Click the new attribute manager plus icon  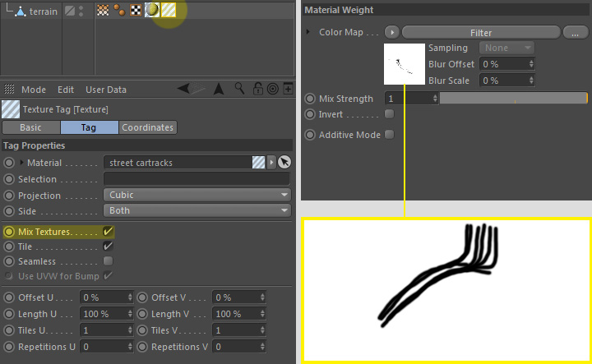tap(287, 89)
